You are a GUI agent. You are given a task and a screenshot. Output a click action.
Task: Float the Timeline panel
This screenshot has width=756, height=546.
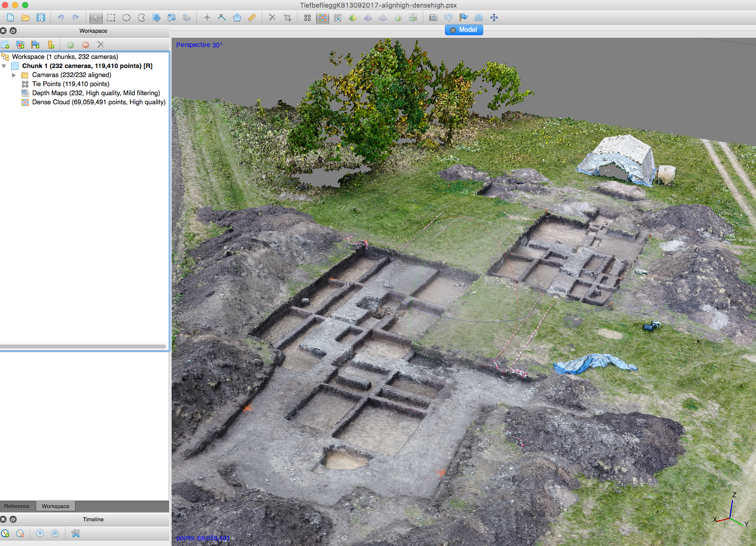coord(13,519)
